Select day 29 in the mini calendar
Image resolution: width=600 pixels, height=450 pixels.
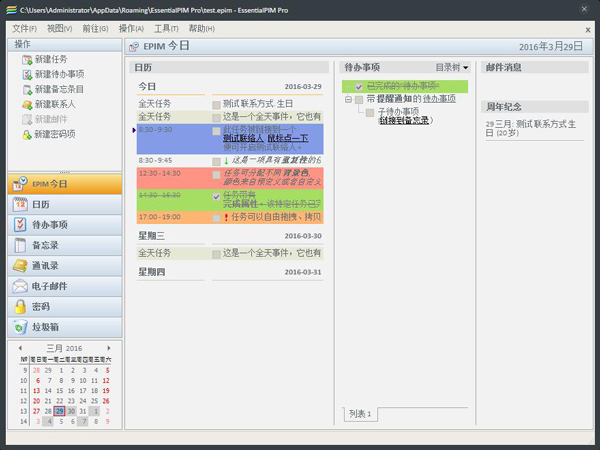[x=59, y=411]
